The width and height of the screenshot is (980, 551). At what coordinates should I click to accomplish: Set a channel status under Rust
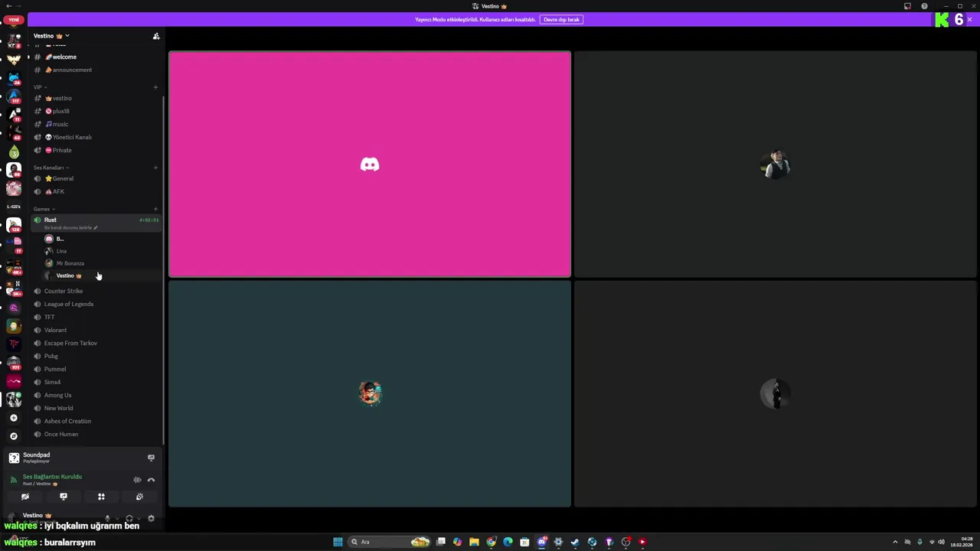pos(70,227)
